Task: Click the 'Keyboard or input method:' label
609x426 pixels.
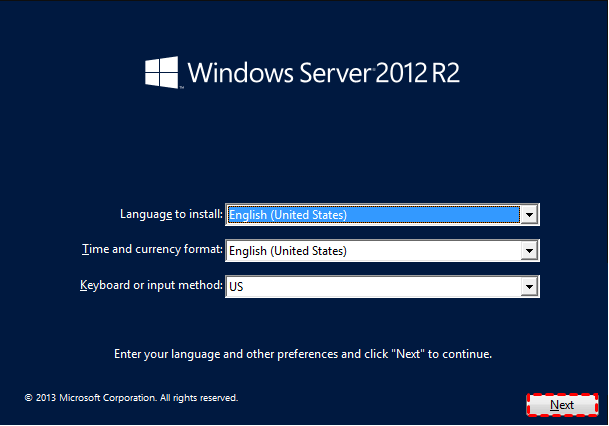Action: 151,285
